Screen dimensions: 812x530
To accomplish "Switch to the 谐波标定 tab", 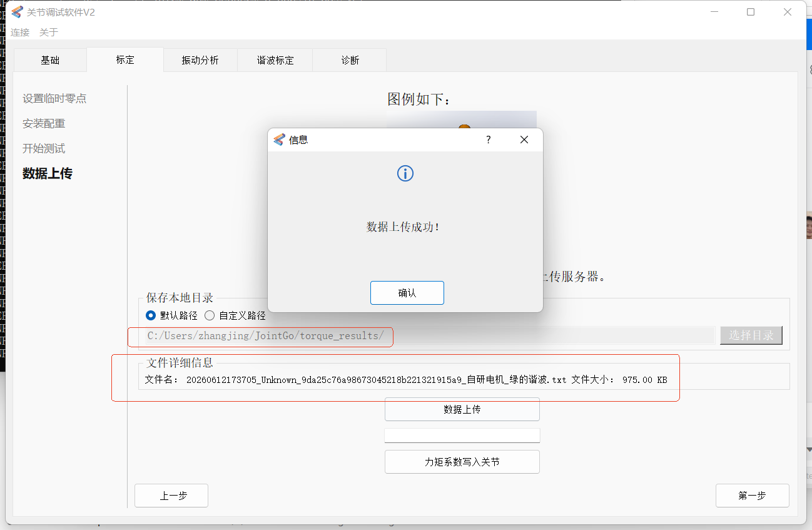I will [275, 60].
